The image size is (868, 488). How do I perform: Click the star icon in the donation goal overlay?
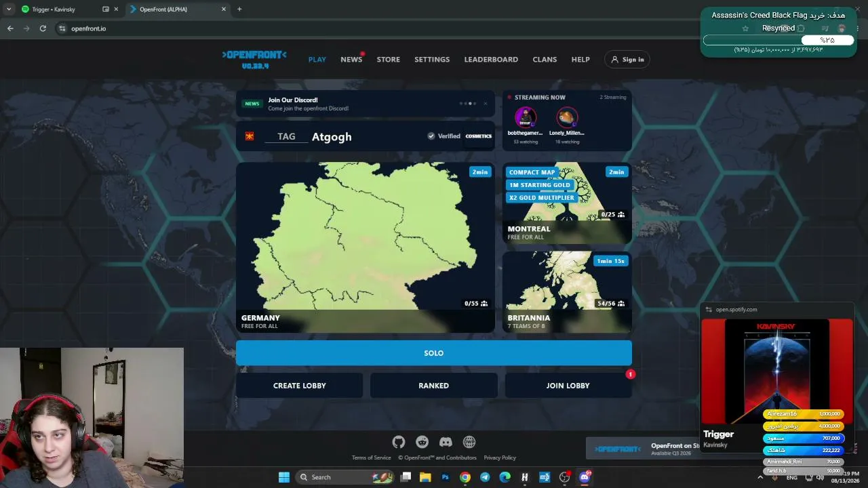tap(745, 28)
